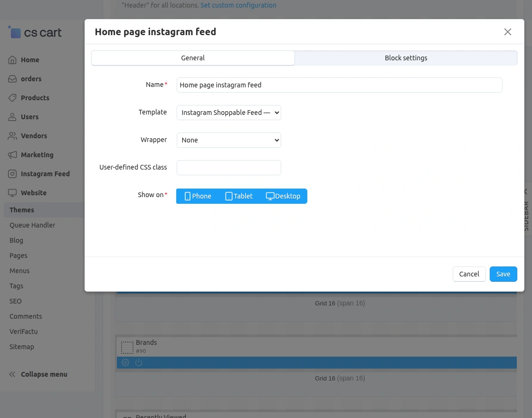Expand the SIDEBAR panel chevron
Screen dimensions: 532x418
click(x=526, y=192)
